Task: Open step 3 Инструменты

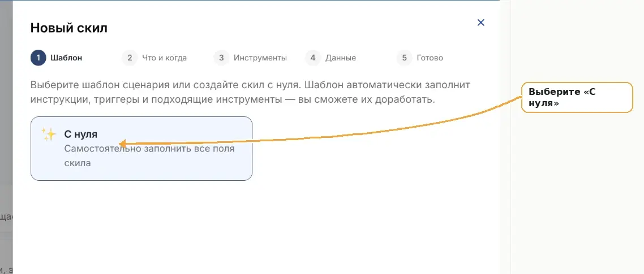Action: tap(250, 58)
